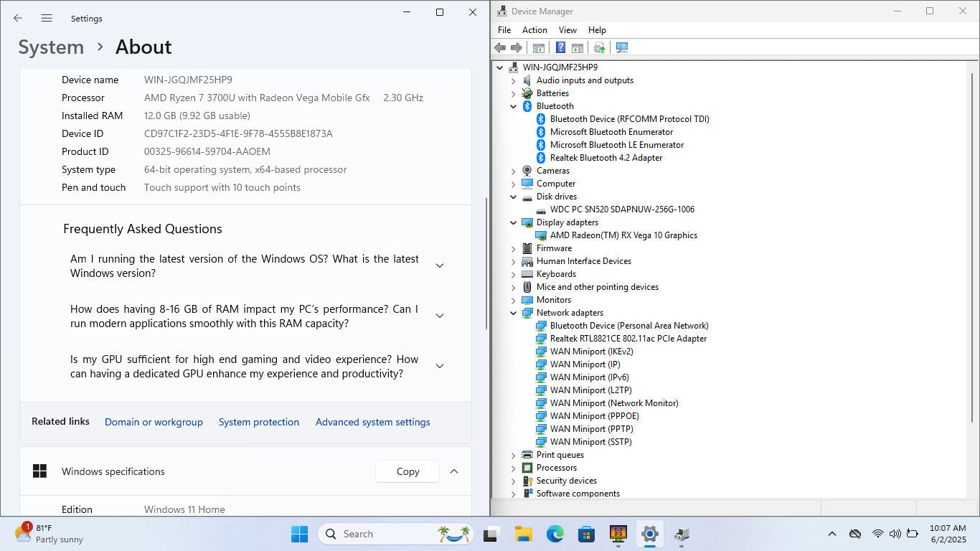
Task: Click show/hide console tree toolbar icon
Action: (538, 47)
